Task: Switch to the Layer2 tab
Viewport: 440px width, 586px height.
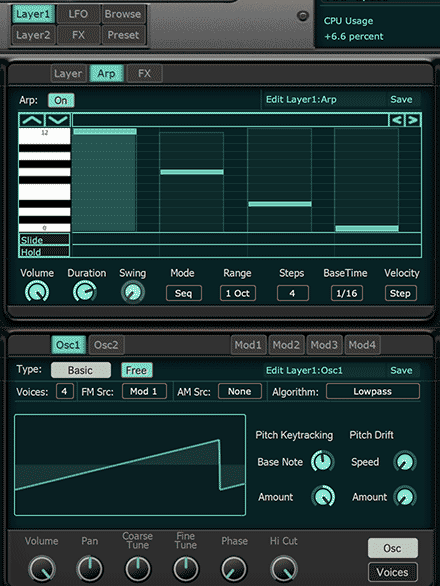Action: click(33, 35)
